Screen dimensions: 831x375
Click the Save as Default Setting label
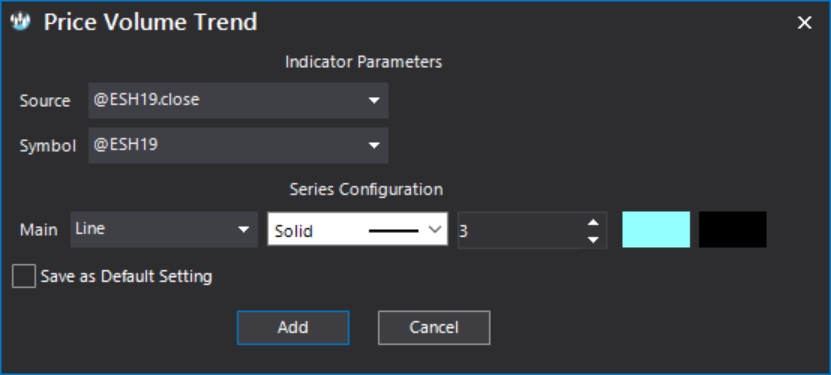coord(127,276)
